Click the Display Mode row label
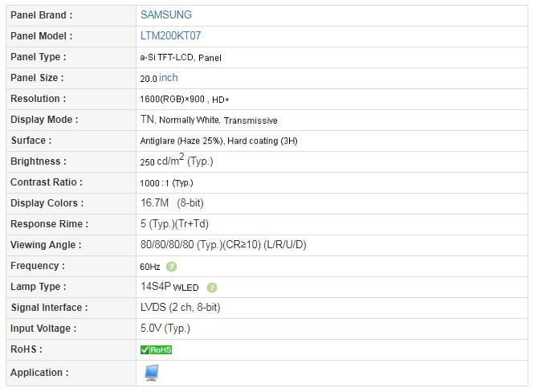The height and width of the screenshot is (392, 534). (x=44, y=120)
